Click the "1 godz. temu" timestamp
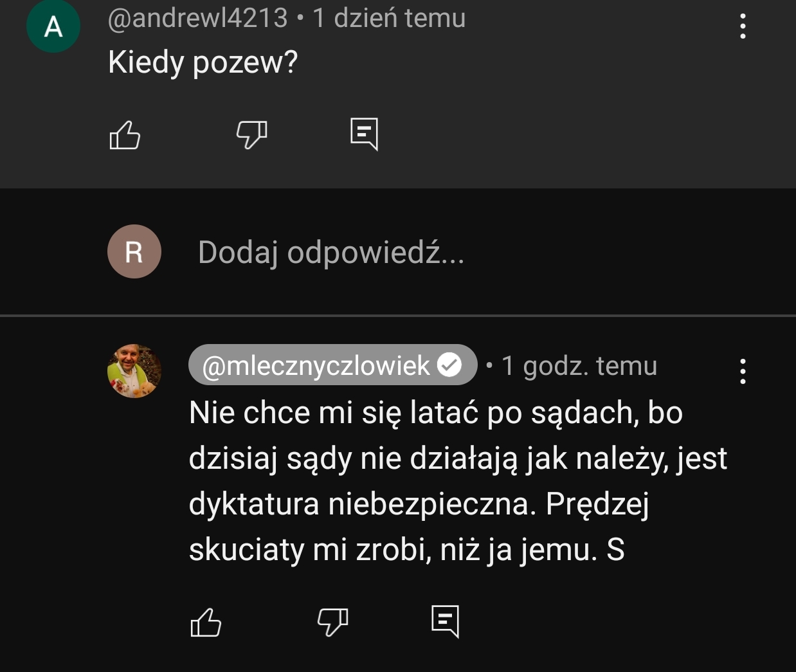The height and width of the screenshot is (672, 796). coord(579,366)
